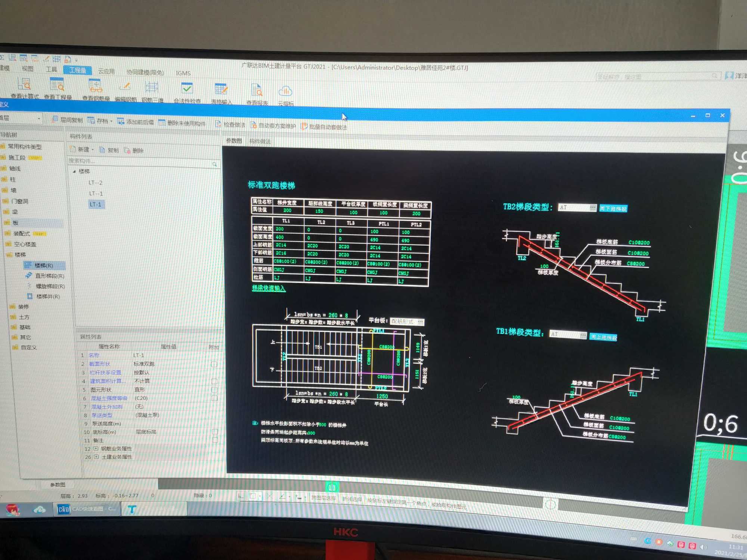
Task: Click 检查做法 toolbar button
Action: click(230, 124)
